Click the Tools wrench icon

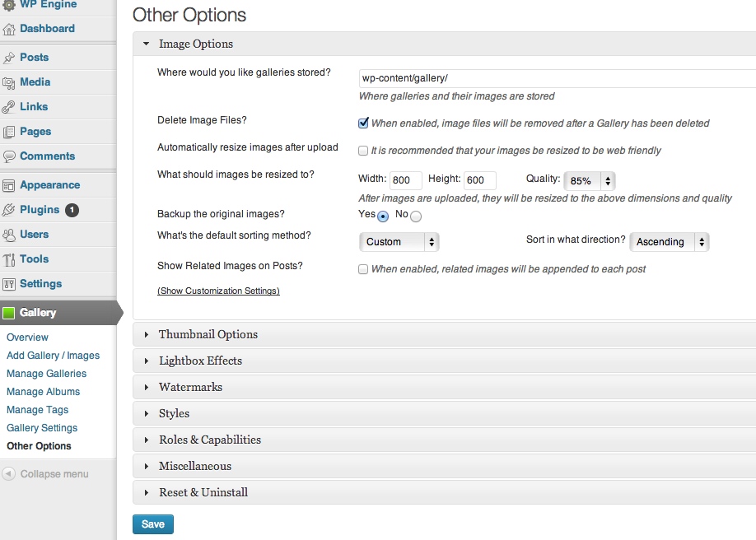pyautogui.click(x=9, y=259)
